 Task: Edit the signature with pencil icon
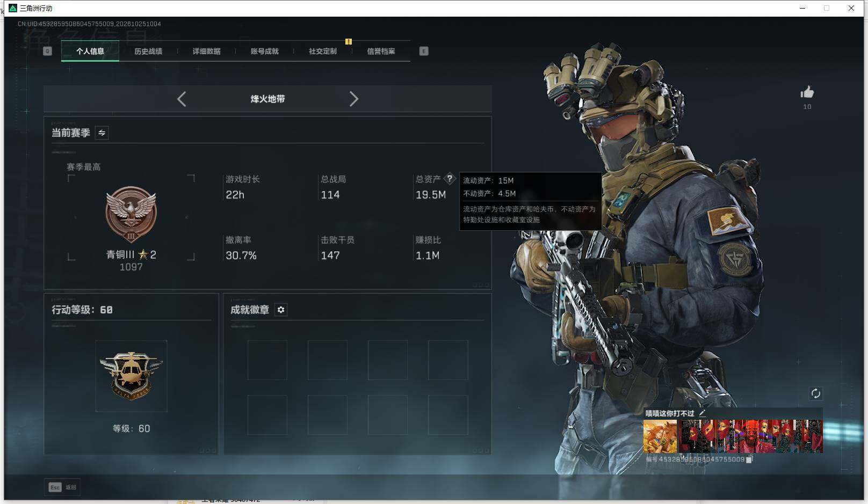[701, 413]
